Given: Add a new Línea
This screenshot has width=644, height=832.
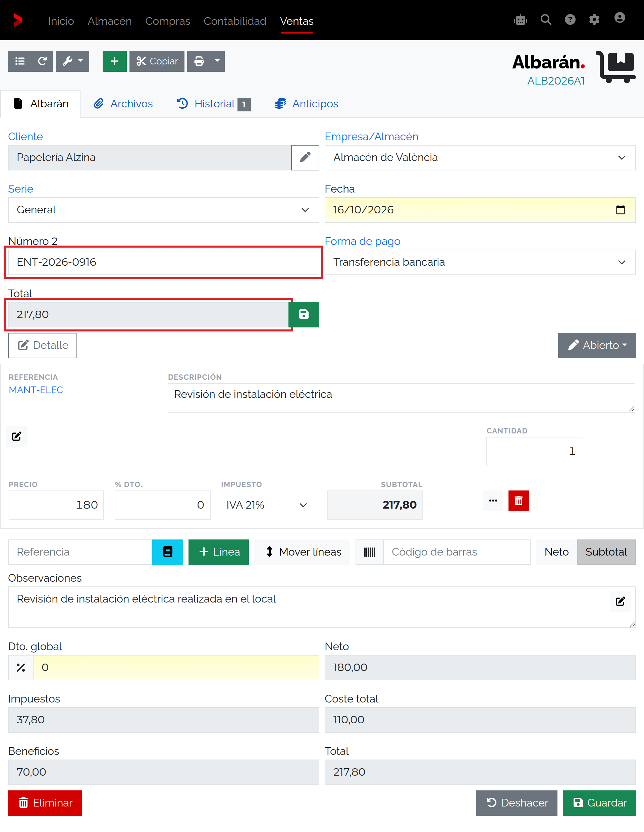Looking at the screenshot, I should (x=219, y=552).
